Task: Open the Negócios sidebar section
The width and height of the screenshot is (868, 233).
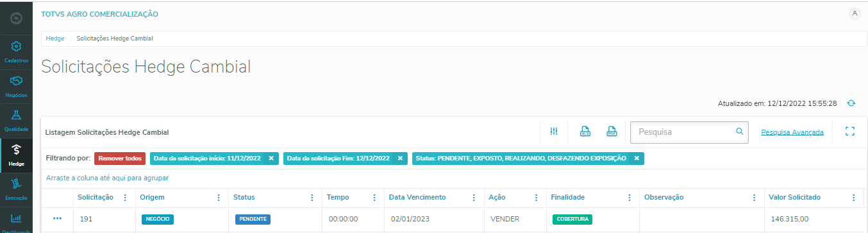Action: coord(17,86)
